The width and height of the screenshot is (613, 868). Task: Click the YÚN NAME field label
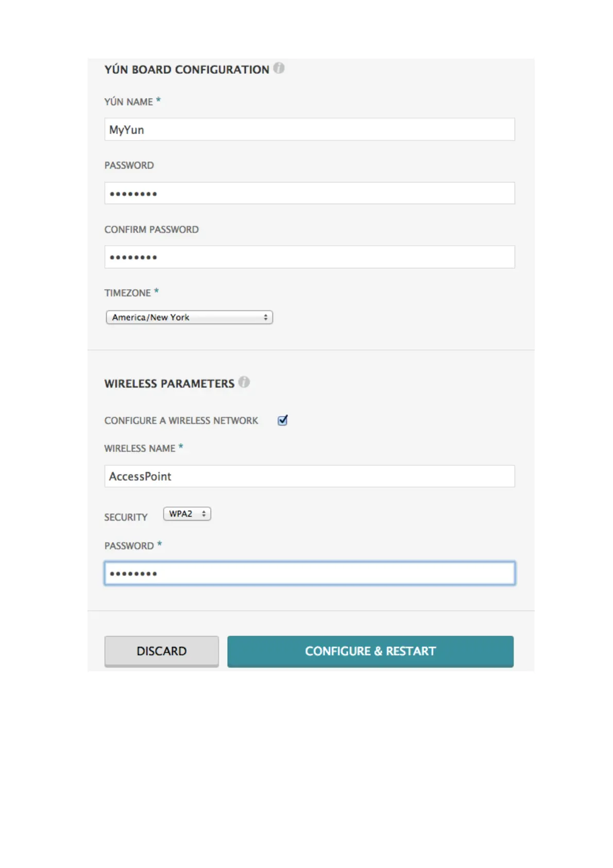[129, 102]
